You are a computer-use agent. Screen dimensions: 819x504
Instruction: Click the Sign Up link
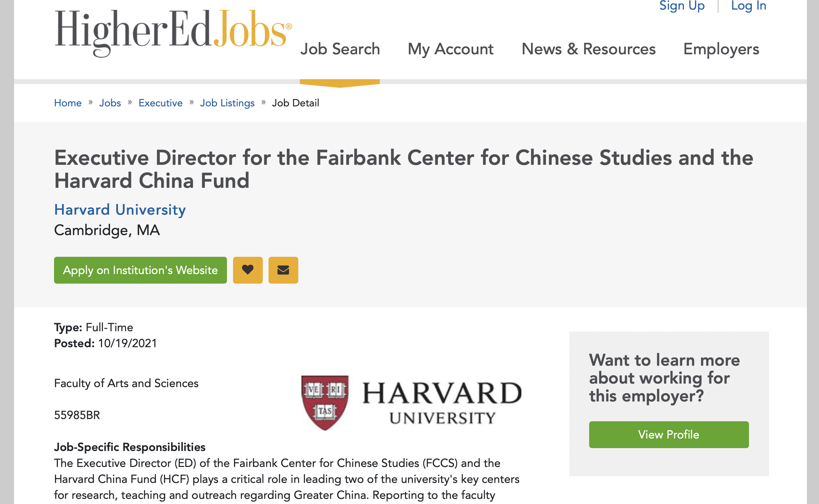pyautogui.click(x=682, y=6)
